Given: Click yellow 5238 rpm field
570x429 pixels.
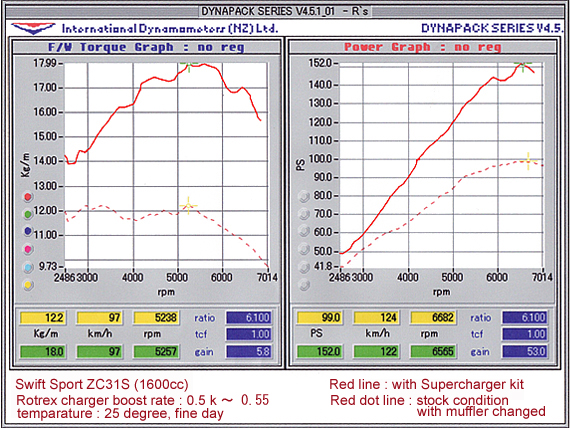Looking at the screenshot, I should coord(156,318).
